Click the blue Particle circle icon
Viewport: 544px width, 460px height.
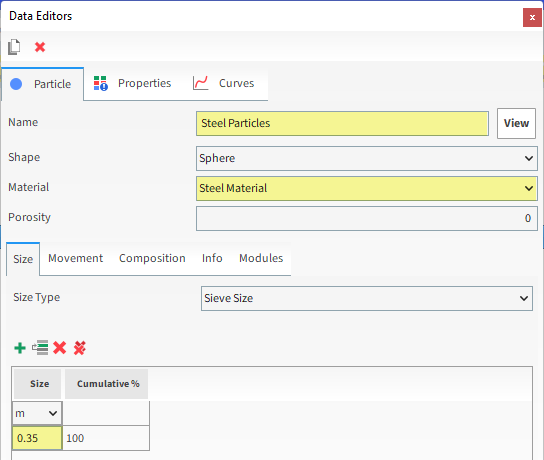[x=16, y=84]
